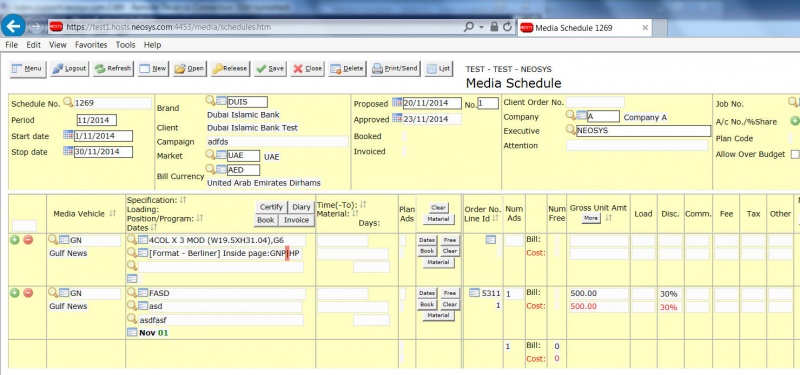This screenshot has width=800, height=375.
Task: Click the Certify button
Action: (x=271, y=207)
